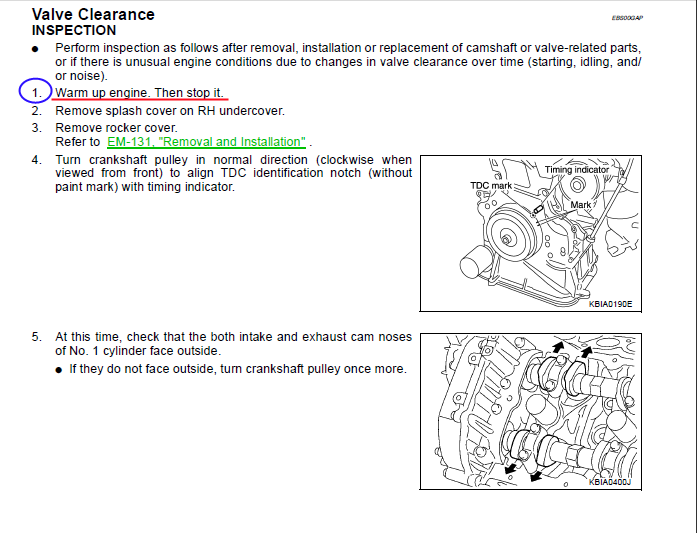
Task: Click the "KBIA0400J" figure code
Action: (x=610, y=482)
